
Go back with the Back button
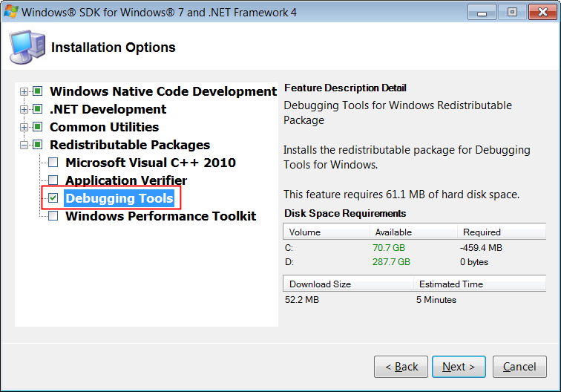[x=401, y=367]
